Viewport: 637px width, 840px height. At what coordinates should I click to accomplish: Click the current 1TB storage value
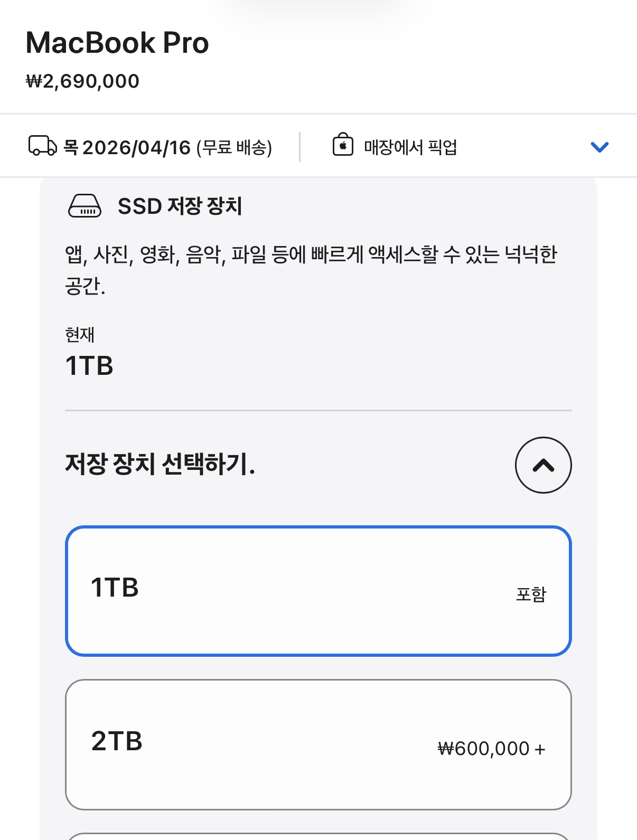pyautogui.click(x=89, y=365)
